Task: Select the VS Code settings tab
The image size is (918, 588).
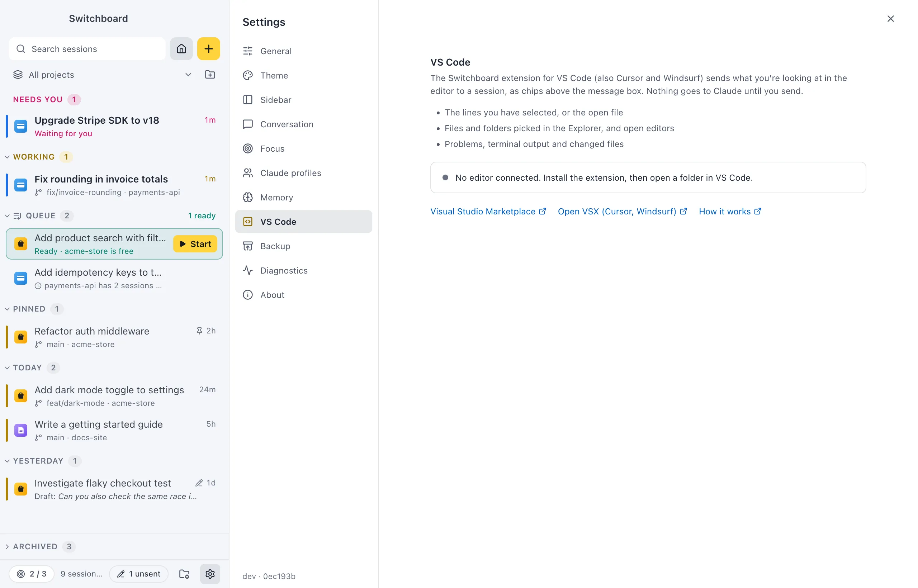Action: tap(304, 222)
